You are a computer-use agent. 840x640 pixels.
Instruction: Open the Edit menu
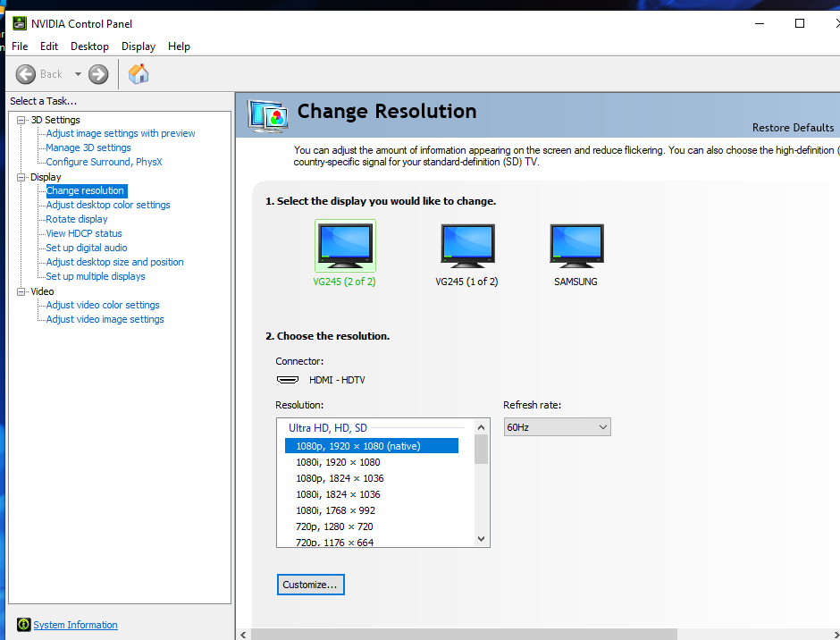click(x=49, y=46)
